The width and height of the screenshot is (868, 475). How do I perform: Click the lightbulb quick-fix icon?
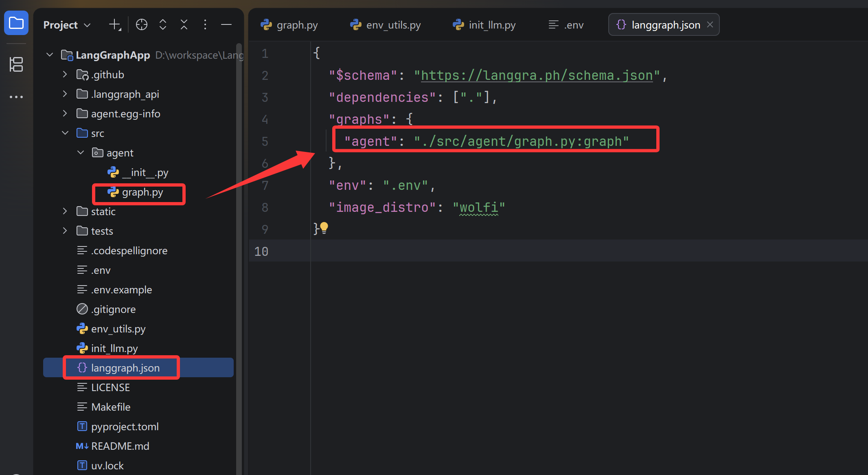pyautogui.click(x=324, y=227)
